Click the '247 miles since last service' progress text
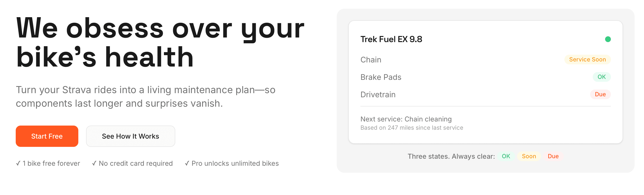 click(412, 127)
